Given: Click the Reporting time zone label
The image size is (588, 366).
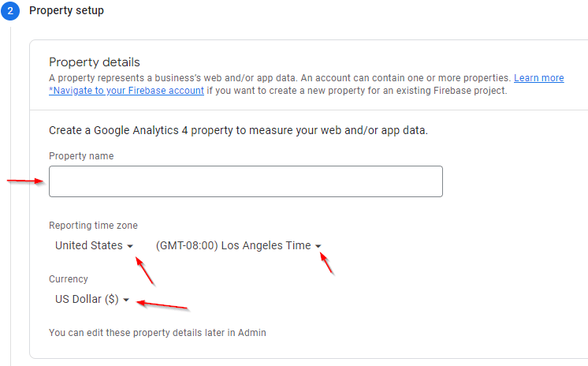Looking at the screenshot, I should click(93, 226).
